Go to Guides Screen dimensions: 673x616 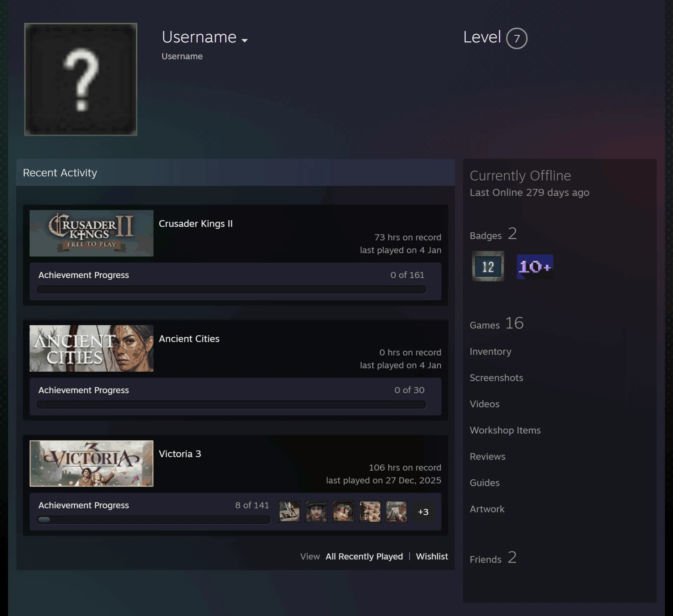tap(484, 483)
